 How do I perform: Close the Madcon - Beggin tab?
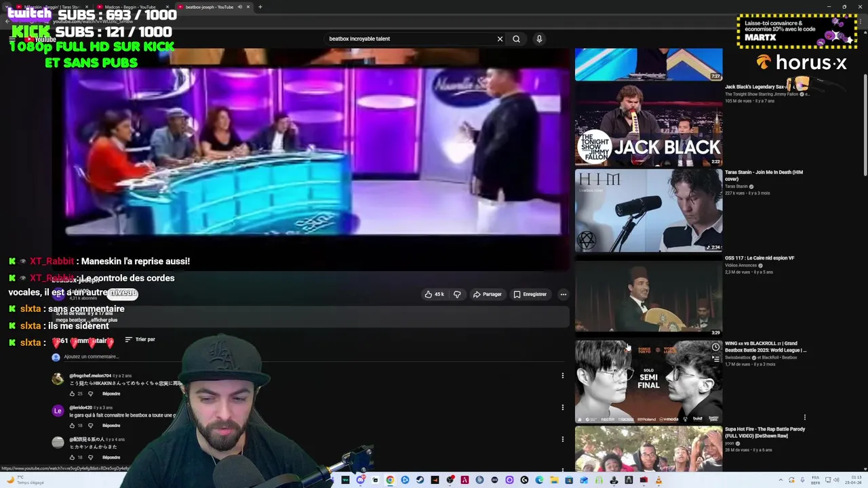point(167,7)
